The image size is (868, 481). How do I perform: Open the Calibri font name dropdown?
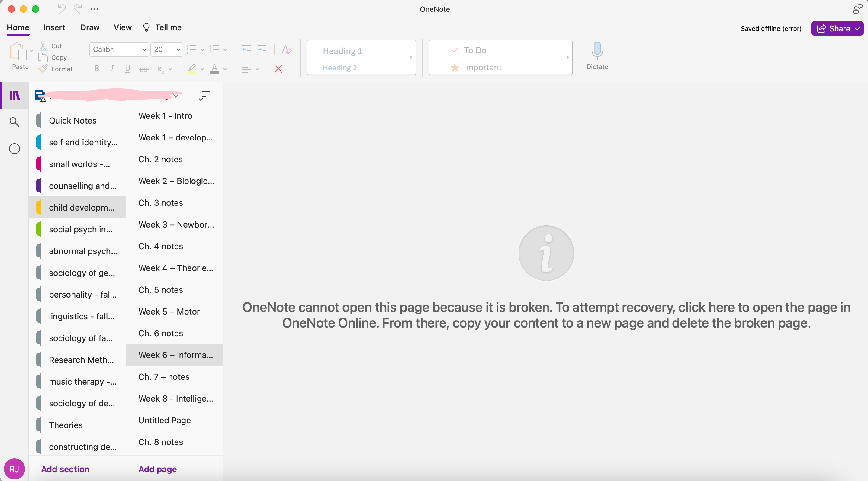coord(145,50)
